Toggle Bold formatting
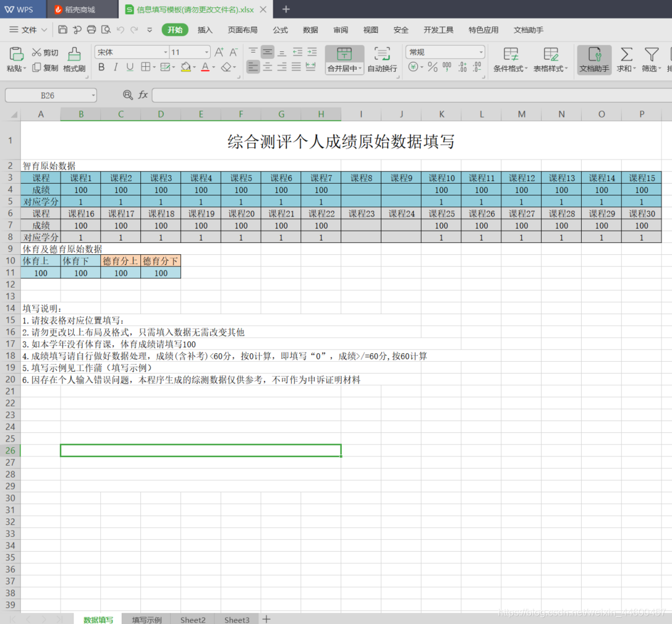 tap(101, 67)
